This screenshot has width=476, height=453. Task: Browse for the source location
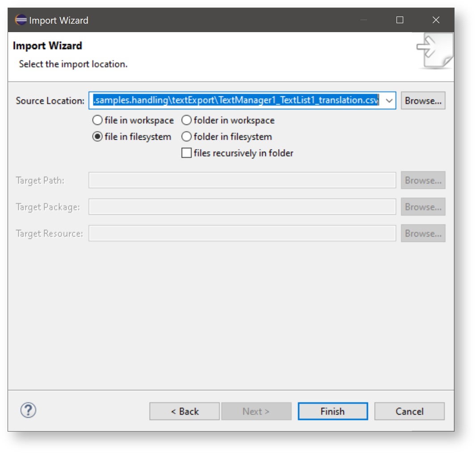click(422, 101)
